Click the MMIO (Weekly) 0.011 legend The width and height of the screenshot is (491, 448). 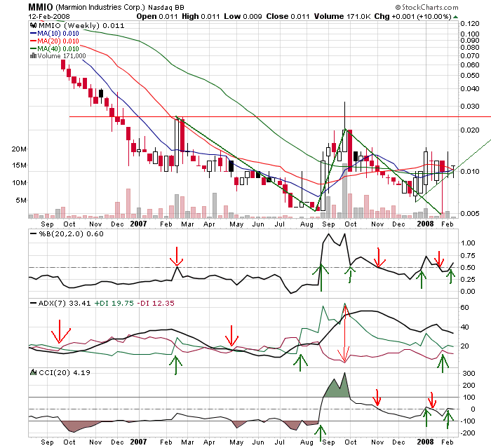81,26
